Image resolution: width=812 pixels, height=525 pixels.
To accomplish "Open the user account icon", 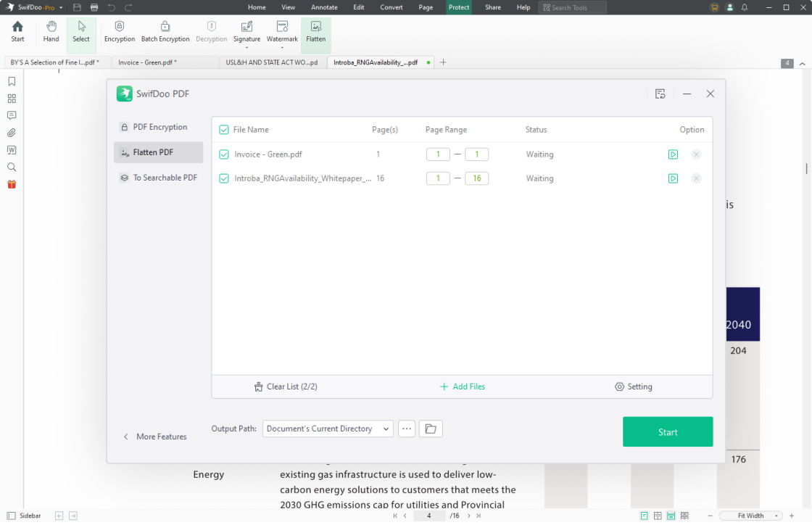I will [x=729, y=7].
